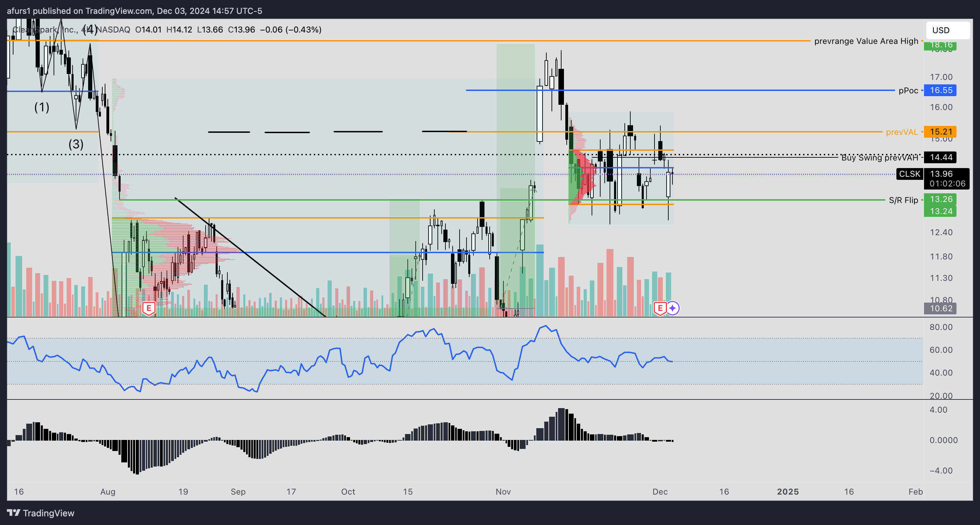The height and width of the screenshot is (525, 980).
Task: Click the prevrange Value Area High text
Action: (866, 41)
